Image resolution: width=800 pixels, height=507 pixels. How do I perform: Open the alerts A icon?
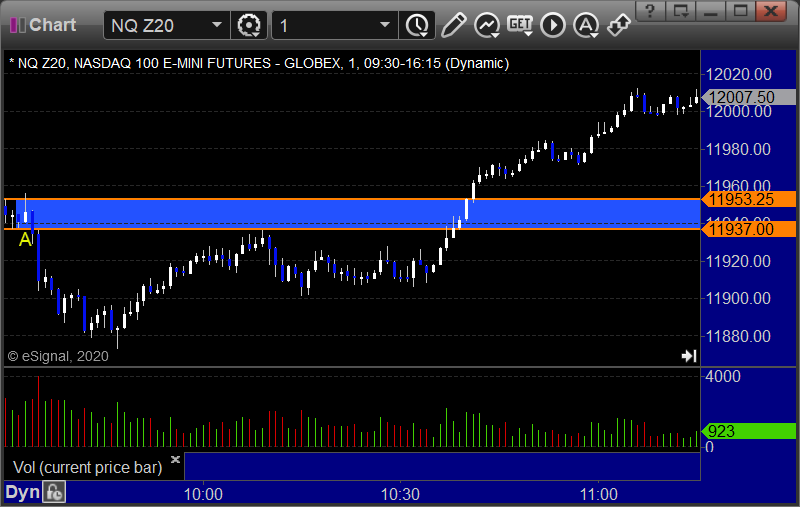(x=586, y=25)
